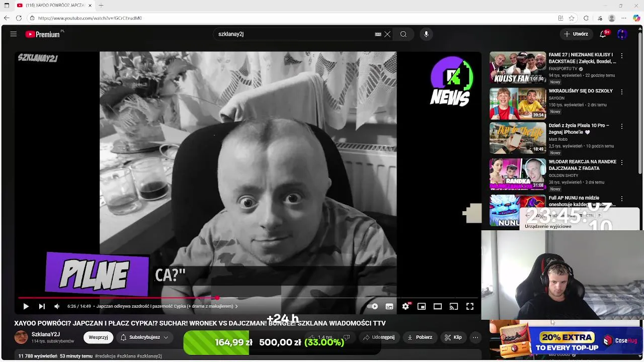Click the #redakcja hashtag
Image resolution: width=644 pixels, height=362 pixels.
(106, 356)
